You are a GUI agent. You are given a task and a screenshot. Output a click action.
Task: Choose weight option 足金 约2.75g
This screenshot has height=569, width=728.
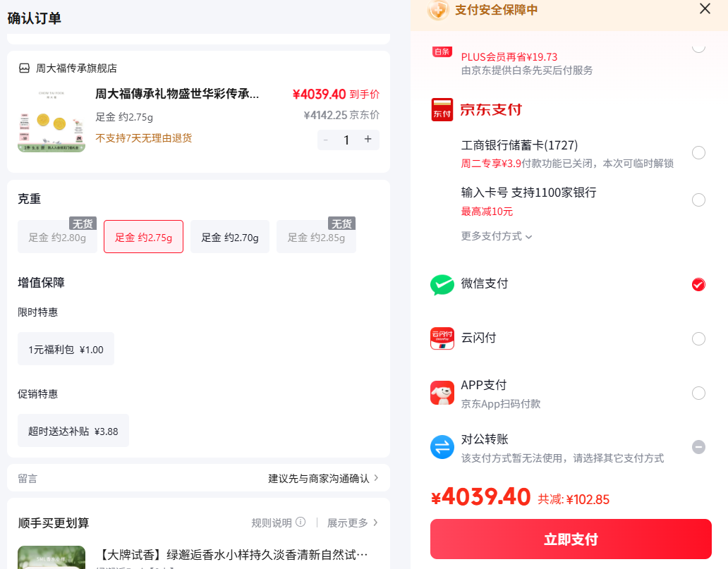143,237
